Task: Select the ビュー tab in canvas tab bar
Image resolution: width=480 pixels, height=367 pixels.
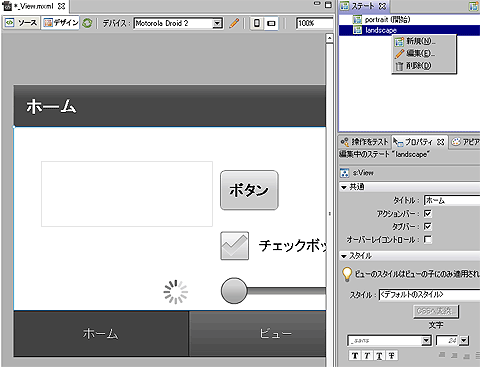Action: 258,333
